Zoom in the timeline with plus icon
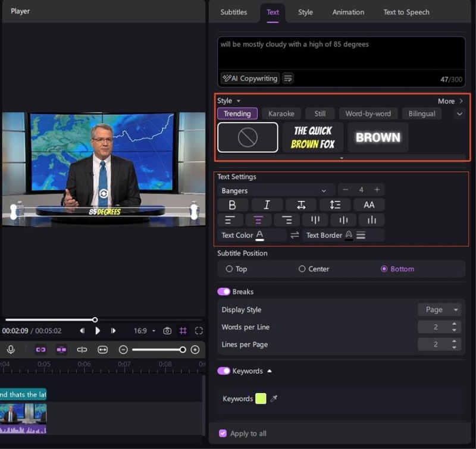Screen dimensions: 476x449 (195, 350)
